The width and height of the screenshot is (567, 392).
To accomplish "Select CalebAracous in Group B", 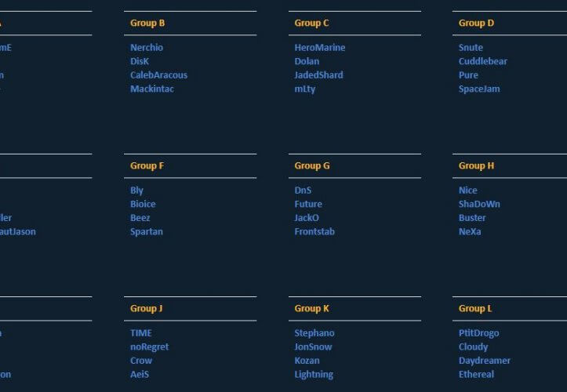I will click(x=158, y=75).
